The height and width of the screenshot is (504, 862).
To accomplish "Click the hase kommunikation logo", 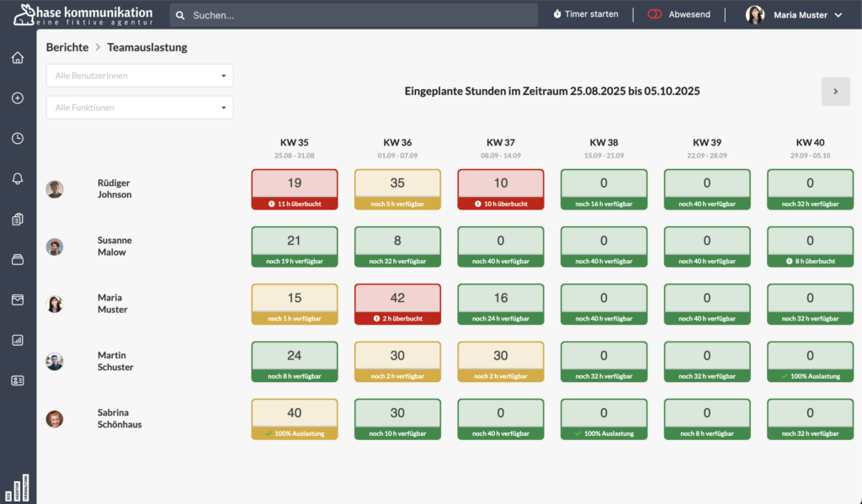I will [x=82, y=15].
